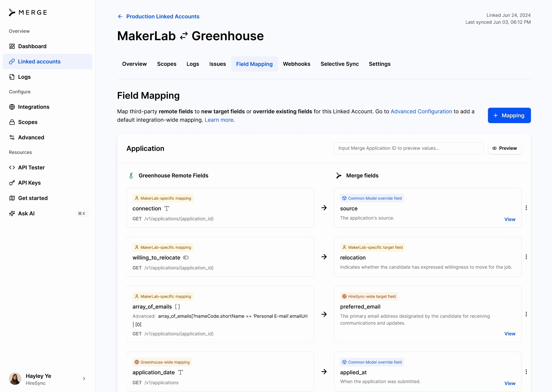552x392 pixels.
Task: Click the API Tester code brackets icon
Action: 12,168
